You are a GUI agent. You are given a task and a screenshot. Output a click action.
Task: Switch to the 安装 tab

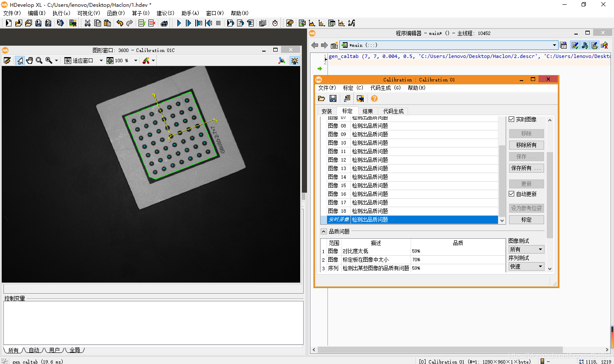327,111
